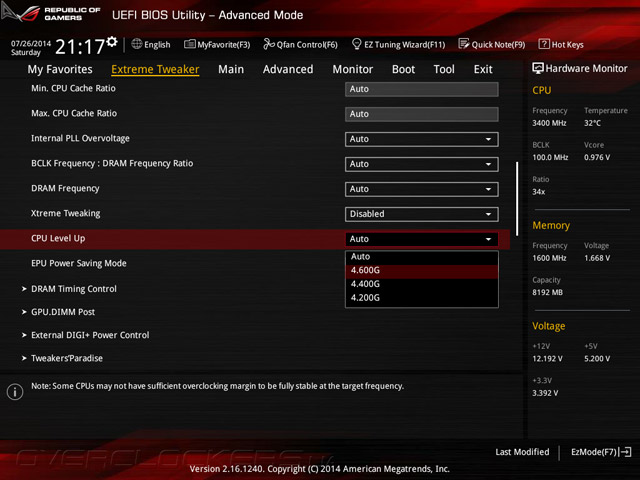Click EZ Tuning Wizard(F11) label
This screenshot has height=480, width=640.
coord(404,44)
